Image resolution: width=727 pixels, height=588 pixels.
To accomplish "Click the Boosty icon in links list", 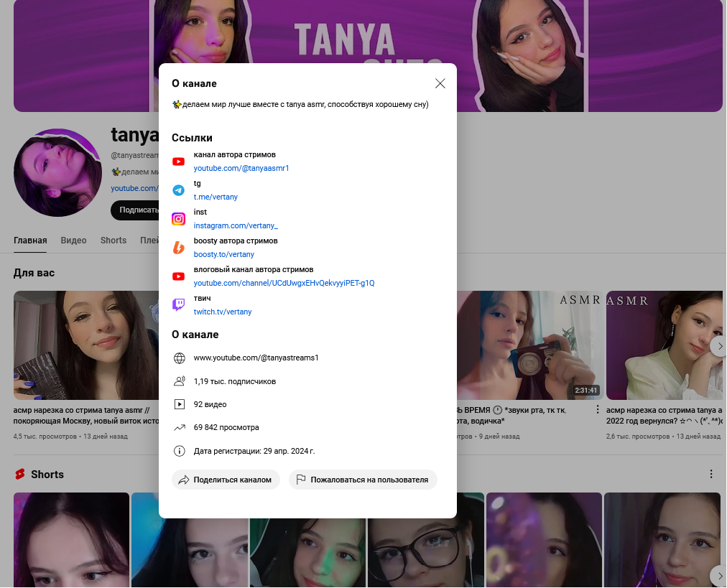I will coord(178,248).
